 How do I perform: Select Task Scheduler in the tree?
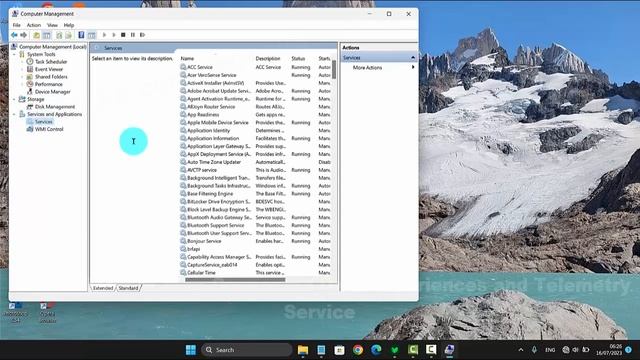point(51,62)
